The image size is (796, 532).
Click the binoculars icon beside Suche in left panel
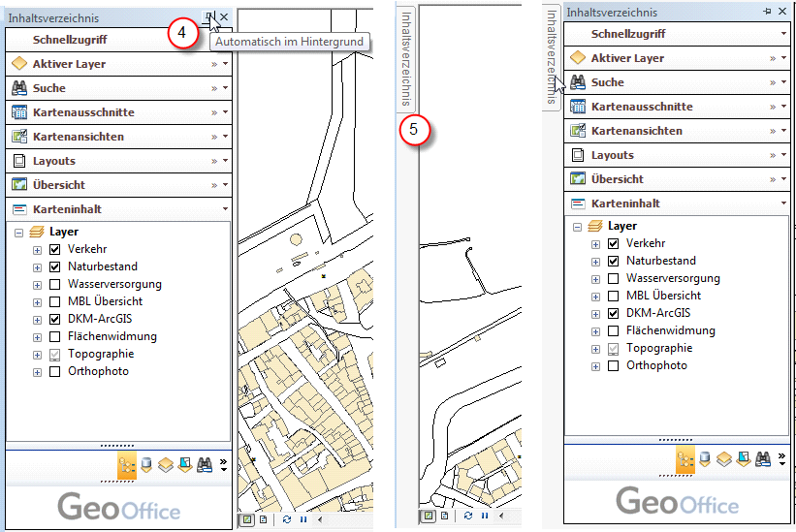(x=18, y=88)
